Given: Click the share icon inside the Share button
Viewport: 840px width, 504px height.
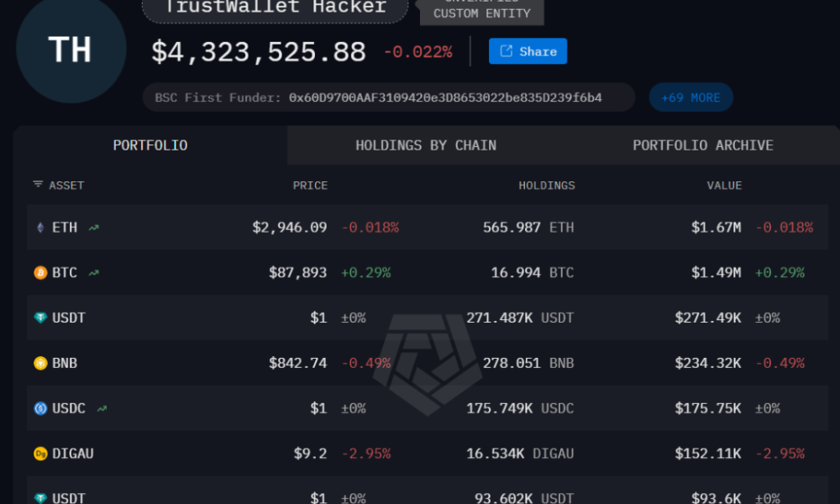Looking at the screenshot, I should pos(507,51).
